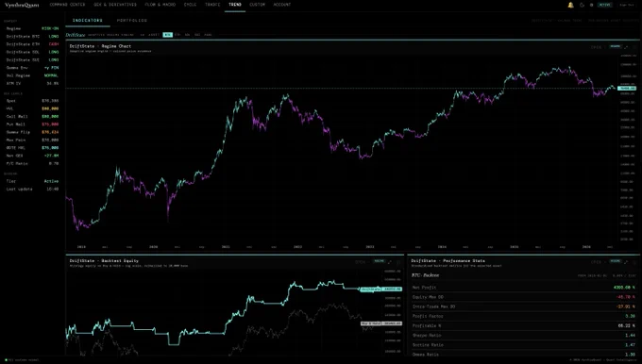This screenshot has height=364, width=642.
Task: Click the Last update time row
Action: 32,189
